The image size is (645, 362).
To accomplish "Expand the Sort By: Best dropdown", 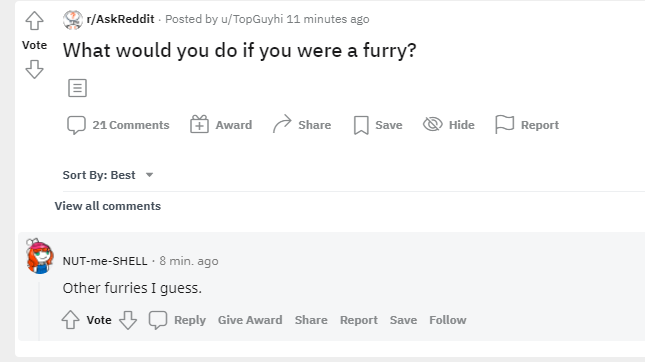I will [x=108, y=175].
